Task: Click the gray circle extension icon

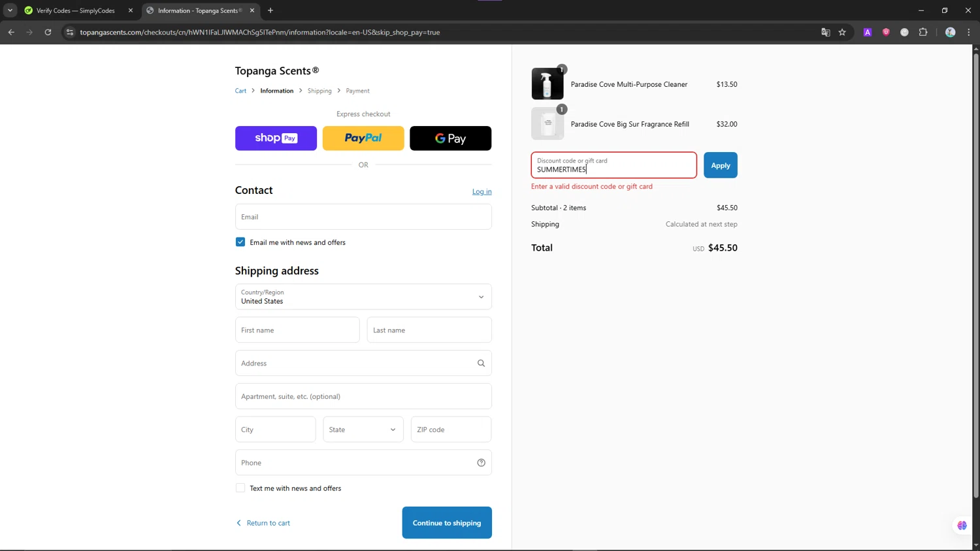Action: [x=905, y=32]
